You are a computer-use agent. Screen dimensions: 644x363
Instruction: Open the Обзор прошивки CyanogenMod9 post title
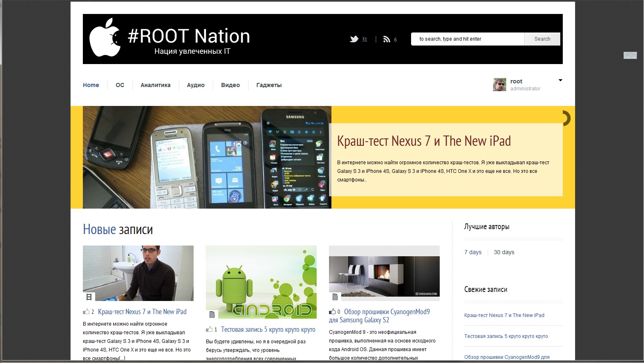click(x=379, y=316)
